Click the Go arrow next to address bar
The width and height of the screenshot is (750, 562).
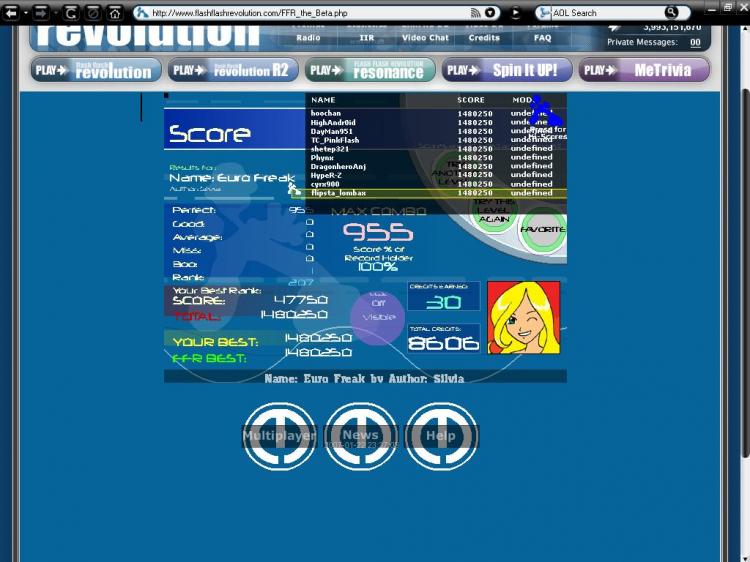coord(515,13)
